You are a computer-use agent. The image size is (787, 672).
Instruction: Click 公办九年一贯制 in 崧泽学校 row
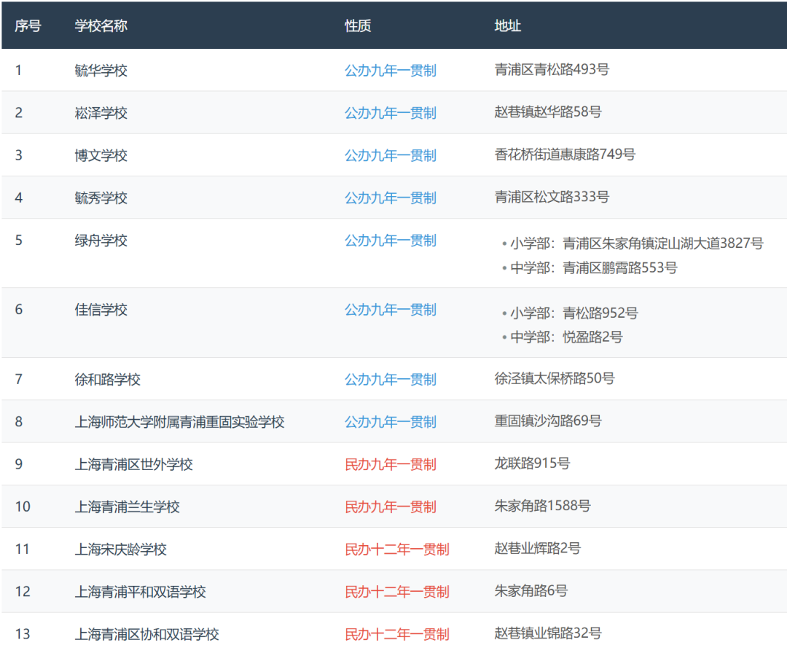tap(391, 113)
